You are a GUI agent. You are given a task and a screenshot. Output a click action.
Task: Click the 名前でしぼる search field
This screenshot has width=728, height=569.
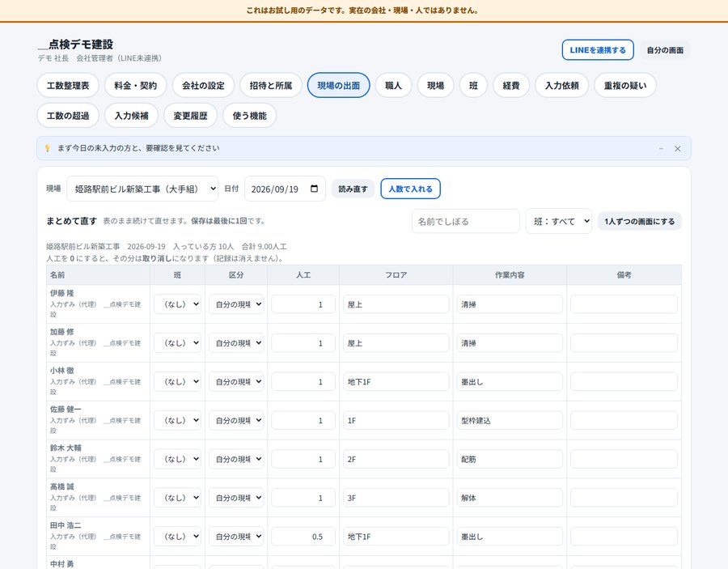coord(466,222)
